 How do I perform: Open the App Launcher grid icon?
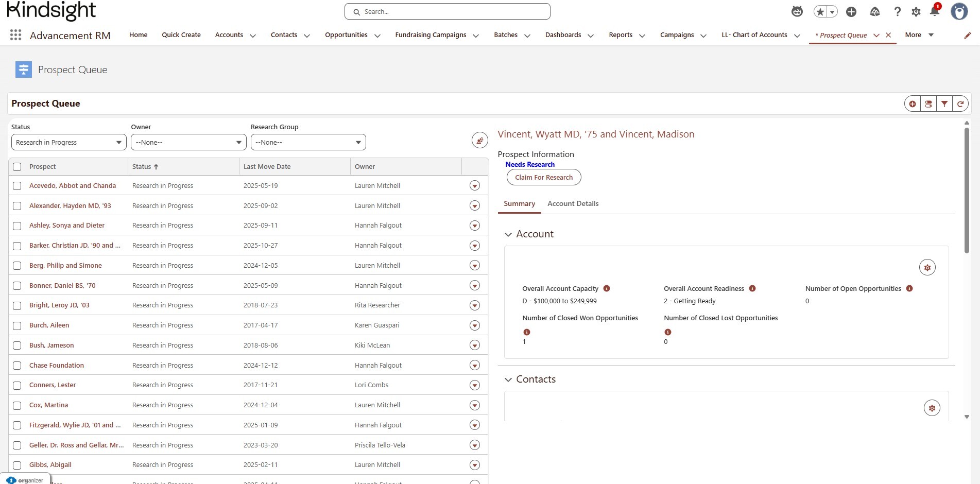click(x=15, y=35)
